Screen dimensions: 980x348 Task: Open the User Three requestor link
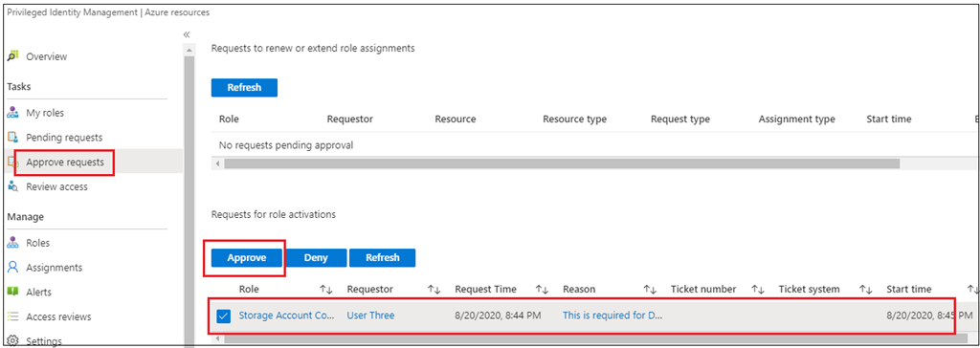370,315
